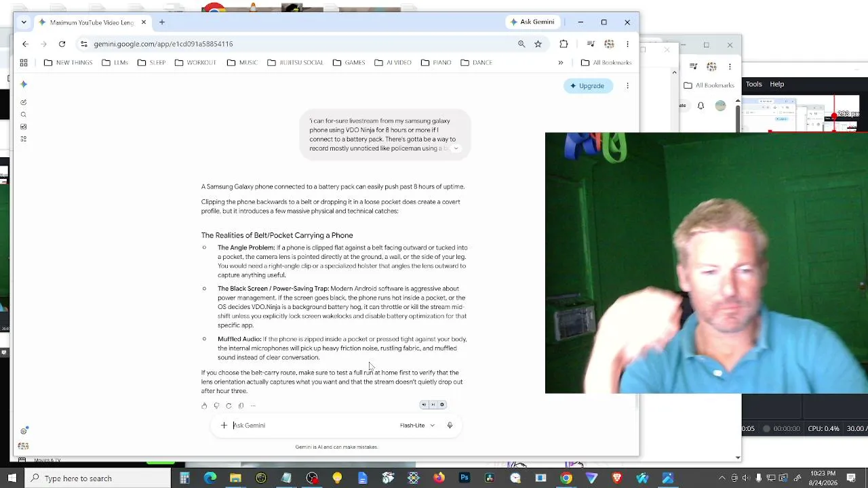Close the Maximum YouTube Video Length tab
868x488 pixels.
[x=144, y=22]
